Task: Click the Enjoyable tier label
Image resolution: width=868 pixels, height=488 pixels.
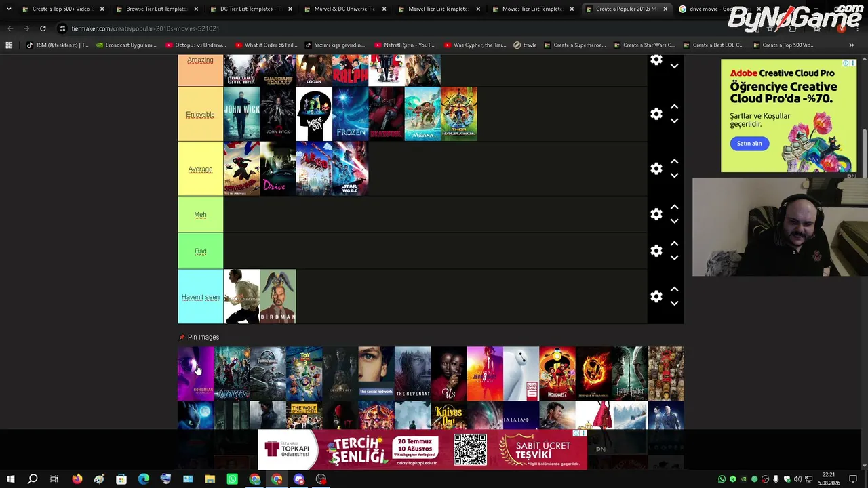Action: pos(200,115)
